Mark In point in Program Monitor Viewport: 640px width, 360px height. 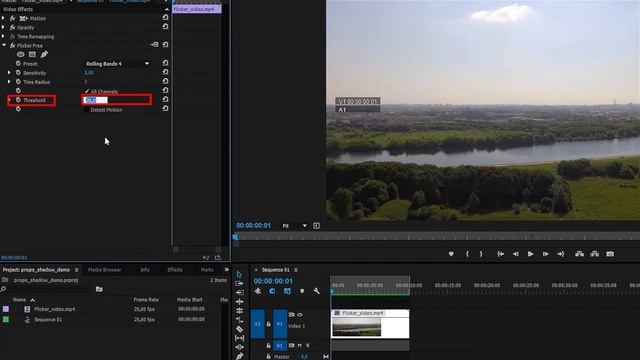point(467,254)
